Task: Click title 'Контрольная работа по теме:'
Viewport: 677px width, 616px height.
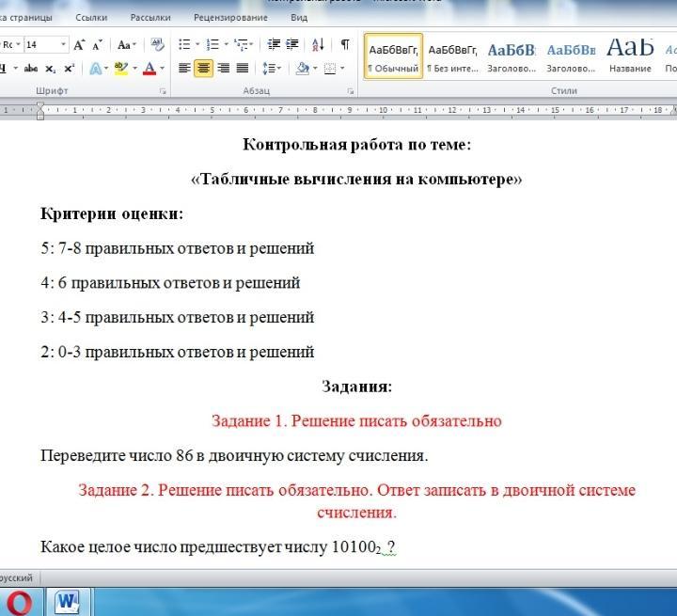Action: click(x=356, y=144)
